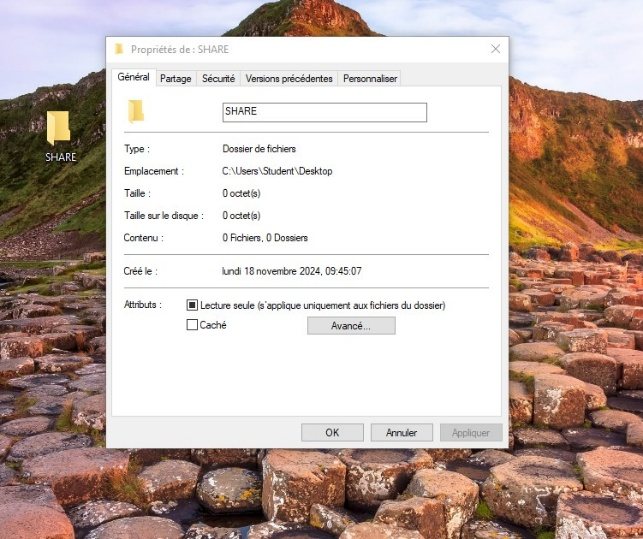Open the Sécurité tab
Screen dimensions: 643x539
pyautogui.click(x=218, y=79)
